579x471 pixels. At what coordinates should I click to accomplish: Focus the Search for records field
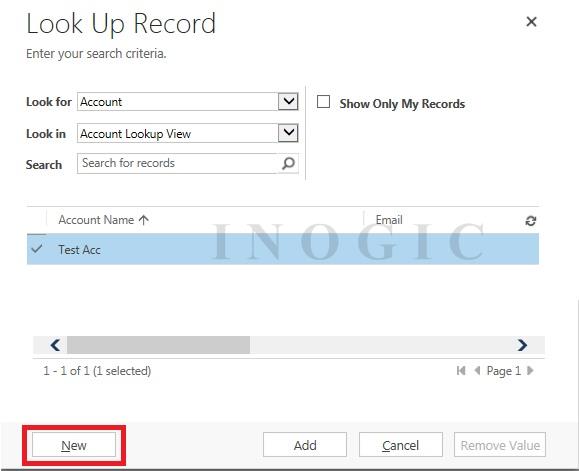pyautogui.click(x=177, y=163)
